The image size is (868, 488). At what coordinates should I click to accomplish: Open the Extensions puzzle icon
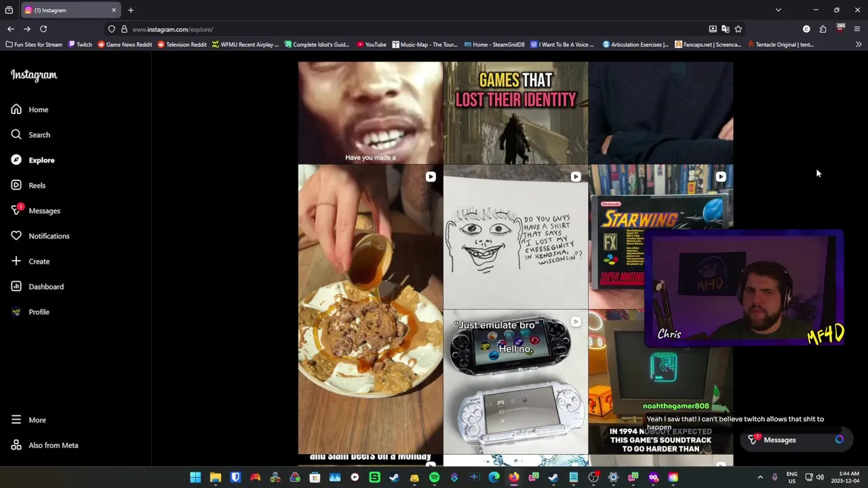[x=823, y=29]
